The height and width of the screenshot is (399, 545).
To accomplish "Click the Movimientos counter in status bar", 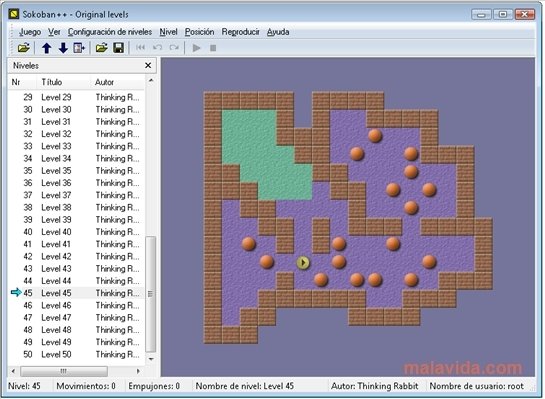I will [86, 386].
